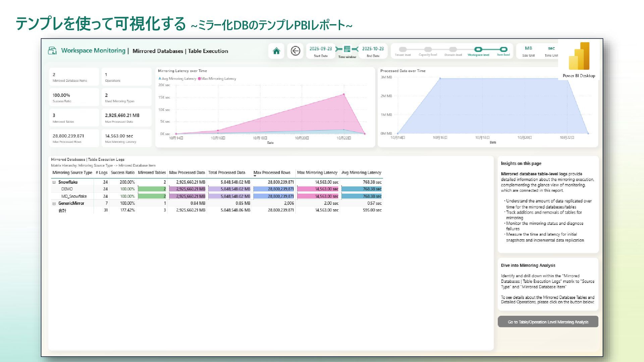Collapse the Snowflake matrix row

click(x=54, y=182)
